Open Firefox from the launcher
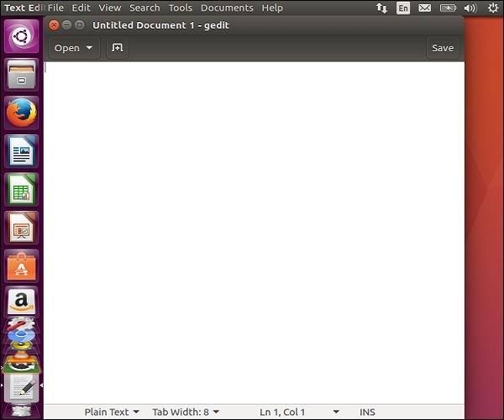Image resolution: width=504 pixels, height=420 pixels. tap(22, 113)
